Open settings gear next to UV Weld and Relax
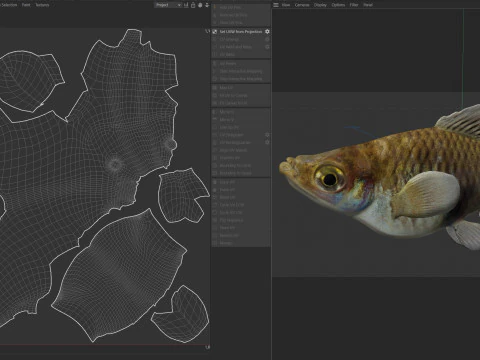The image size is (480, 360). pos(267,47)
